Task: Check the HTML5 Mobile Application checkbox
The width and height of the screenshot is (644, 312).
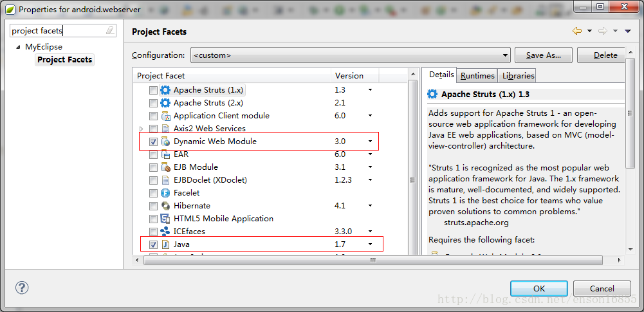Action: click(x=153, y=219)
